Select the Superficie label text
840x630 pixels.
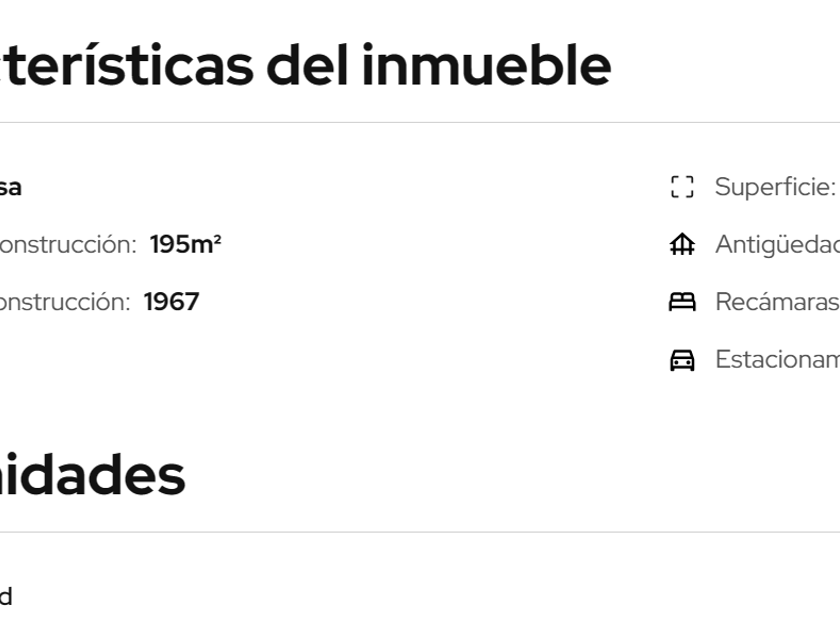pyautogui.click(x=775, y=187)
